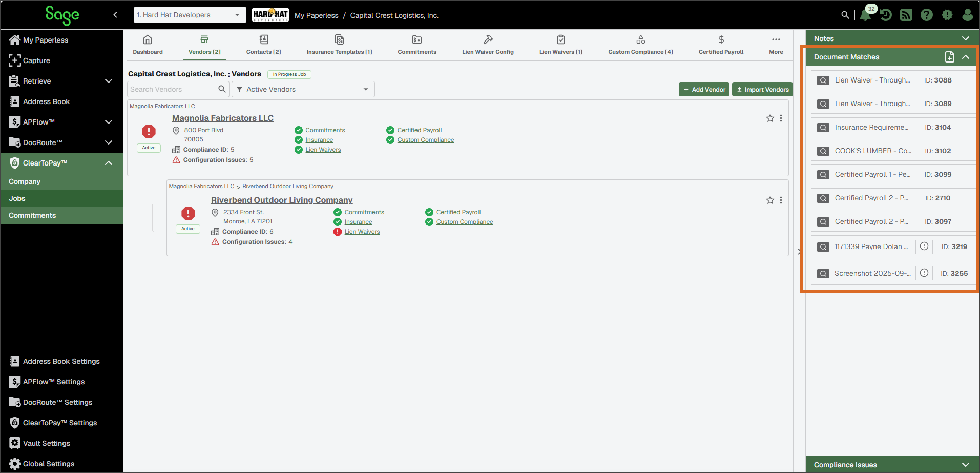
Task: Open the settings gear icon in header
Action: [x=947, y=15]
